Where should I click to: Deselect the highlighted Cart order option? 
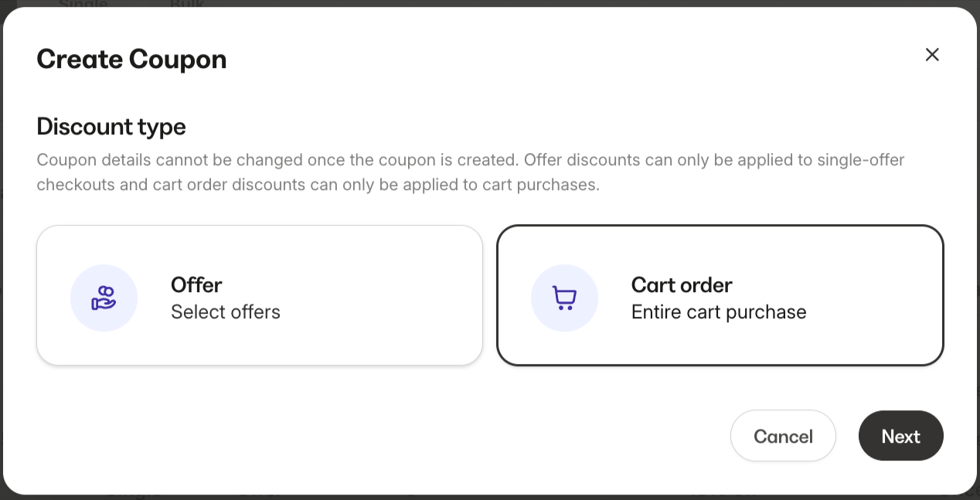pos(720,294)
